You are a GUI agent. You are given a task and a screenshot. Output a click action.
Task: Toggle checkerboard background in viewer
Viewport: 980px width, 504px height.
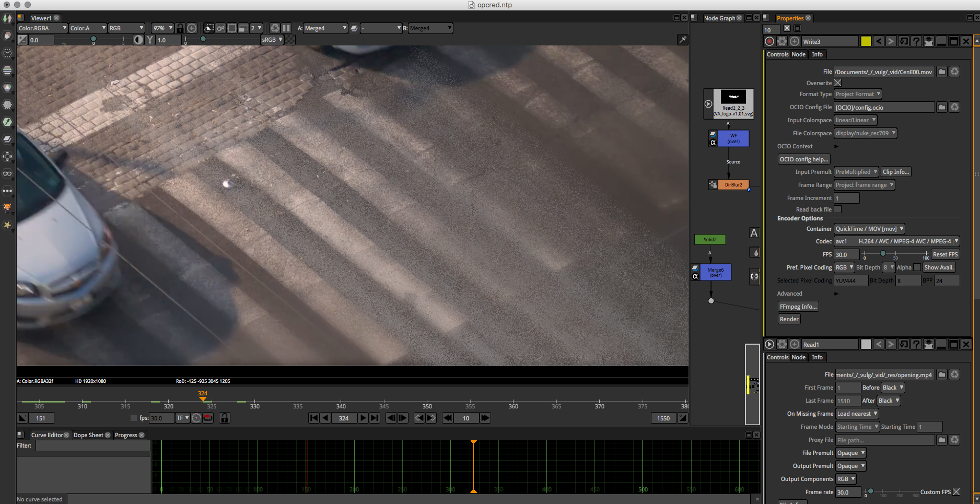[x=290, y=40]
